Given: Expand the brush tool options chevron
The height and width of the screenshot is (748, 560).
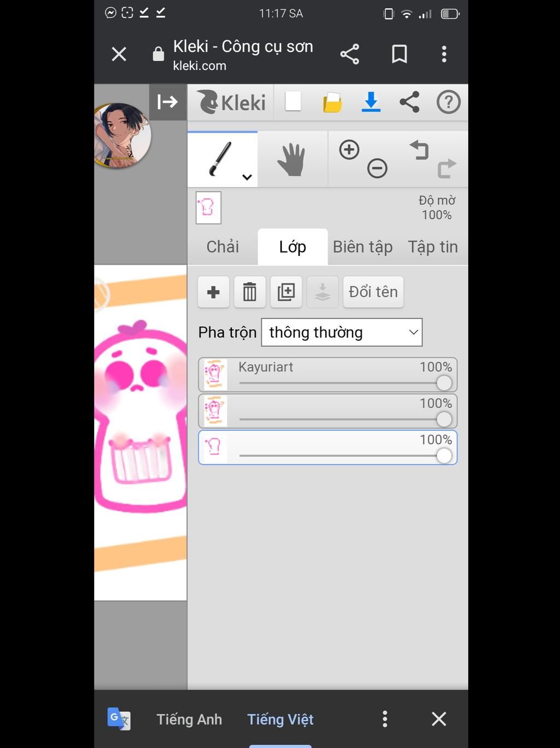Looking at the screenshot, I should click(x=247, y=177).
